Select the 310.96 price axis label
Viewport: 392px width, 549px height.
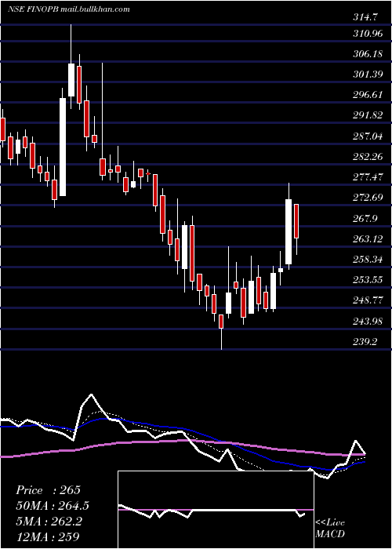(x=368, y=34)
